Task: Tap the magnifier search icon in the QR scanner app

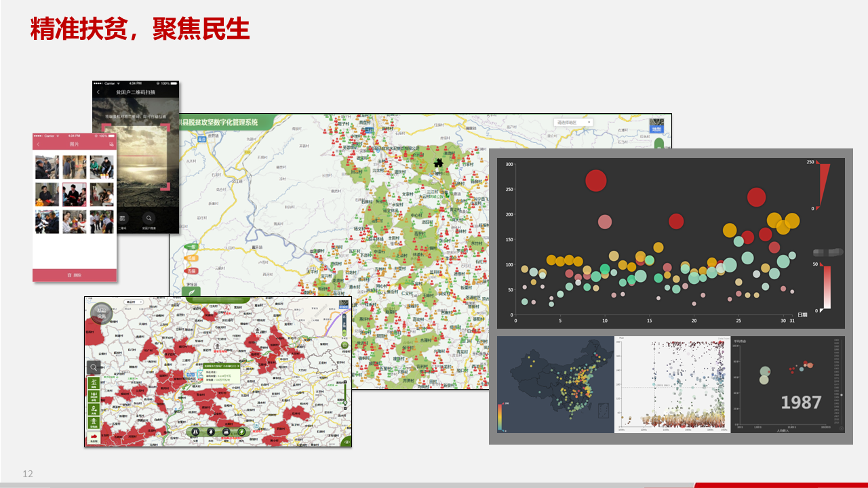Action: click(149, 218)
